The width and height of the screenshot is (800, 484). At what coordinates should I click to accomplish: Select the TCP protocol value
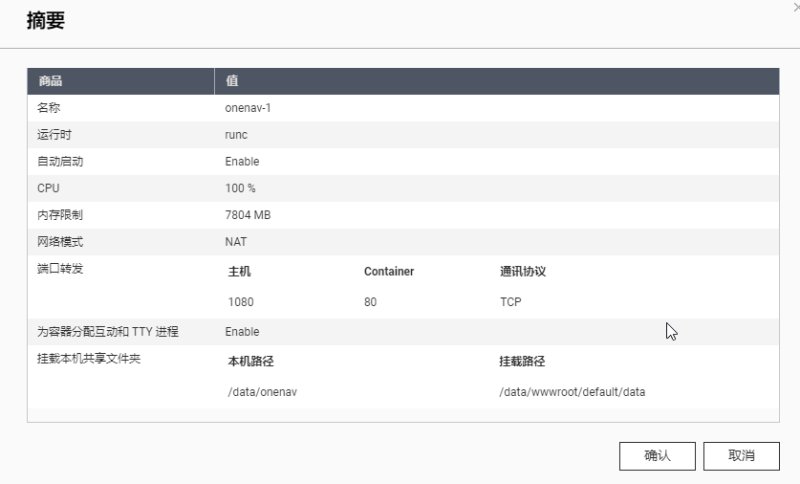pyautogui.click(x=511, y=302)
